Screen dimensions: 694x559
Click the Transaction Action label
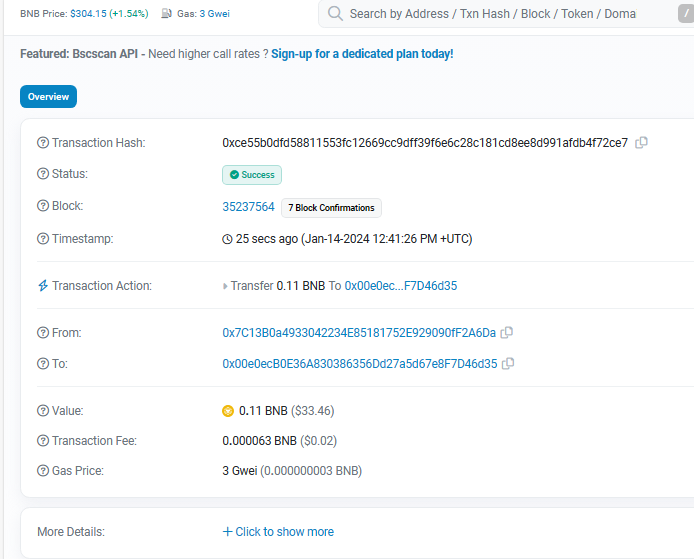[102, 286]
